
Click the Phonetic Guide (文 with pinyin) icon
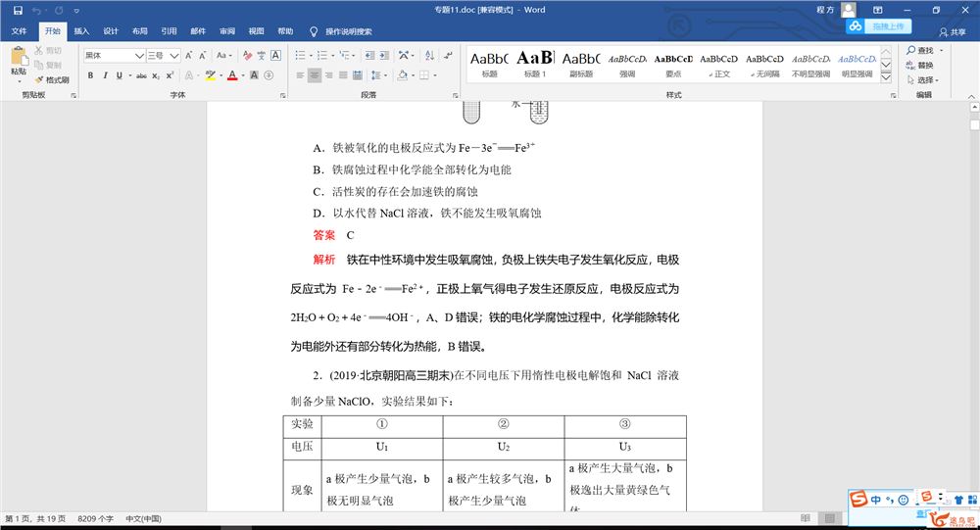point(262,56)
